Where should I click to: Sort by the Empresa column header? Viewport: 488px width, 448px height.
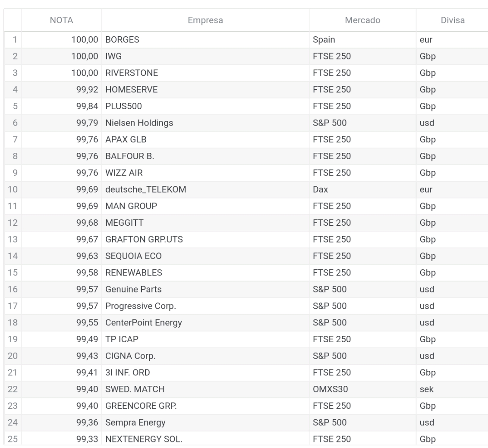tap(205, 20)
